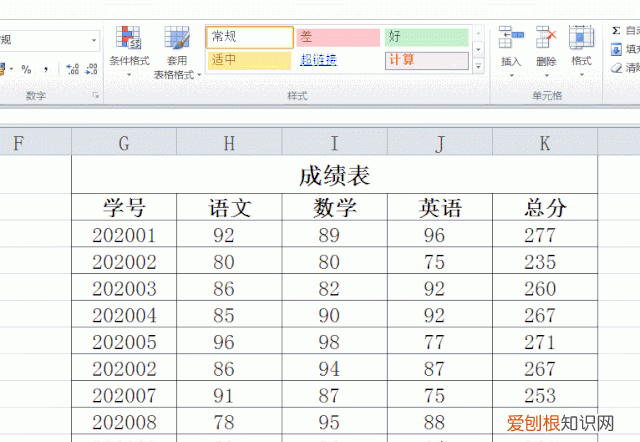Apply the Calculation (计算) cell style
The image size is (640, 442).
[427, 60]
